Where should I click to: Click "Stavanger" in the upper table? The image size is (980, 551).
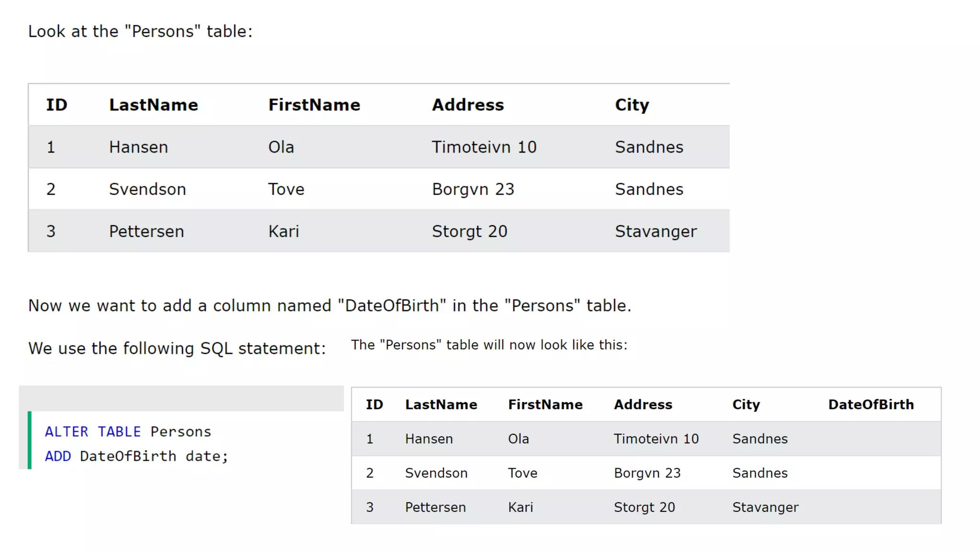click(656, 231)
